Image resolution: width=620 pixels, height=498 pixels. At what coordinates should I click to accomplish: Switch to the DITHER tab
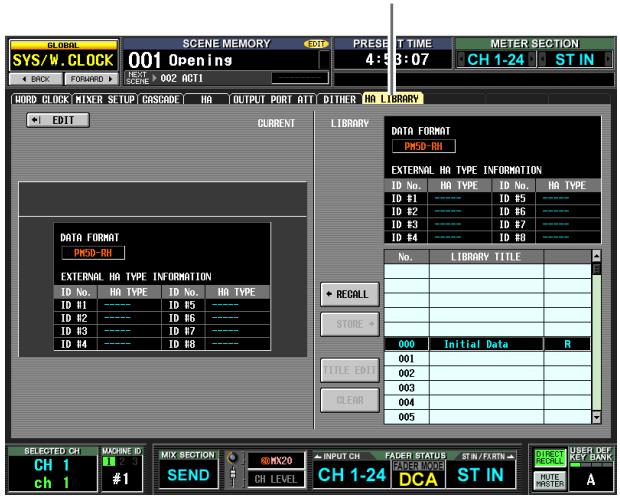coord(339,99)
